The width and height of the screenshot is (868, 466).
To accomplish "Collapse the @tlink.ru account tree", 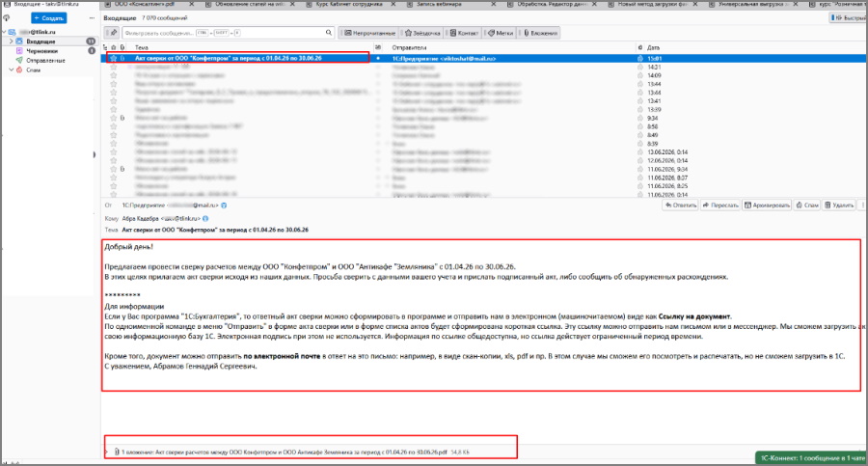I will [5, 32].
